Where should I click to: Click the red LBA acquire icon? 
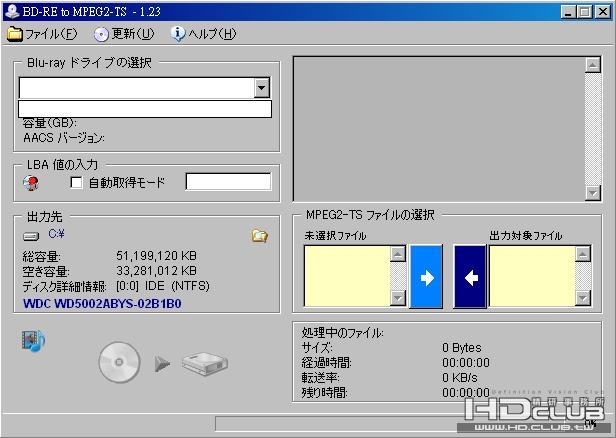pos(31,183)
